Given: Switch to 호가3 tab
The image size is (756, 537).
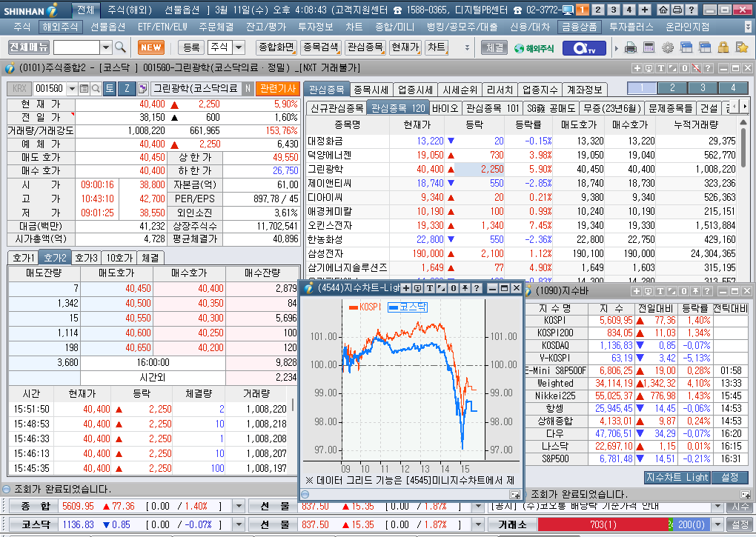Looking at the screenshot, I should [86, 259].
